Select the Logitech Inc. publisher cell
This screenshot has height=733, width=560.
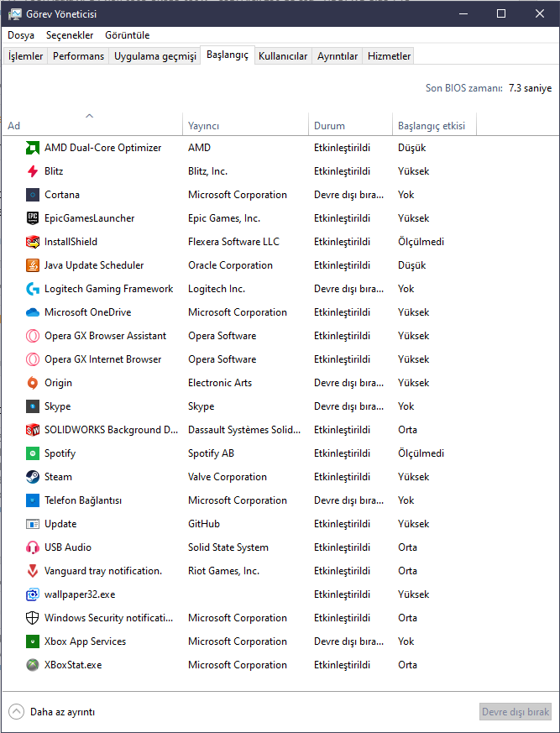point(217,289)
